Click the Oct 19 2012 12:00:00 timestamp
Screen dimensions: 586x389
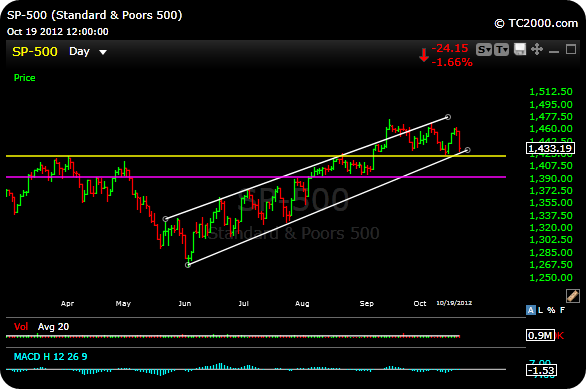point(58,31)
